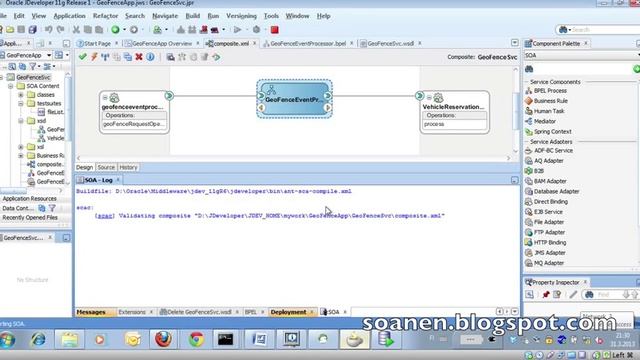Click the Undo arrow in main toolbar
This screenshot has width=640, height=360.
click(x=49, y=29)
